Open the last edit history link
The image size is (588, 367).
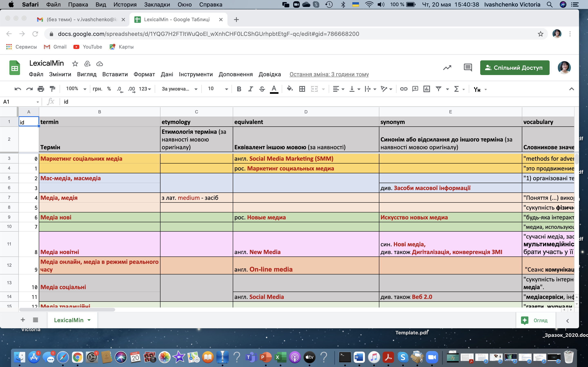pos(329,74)
